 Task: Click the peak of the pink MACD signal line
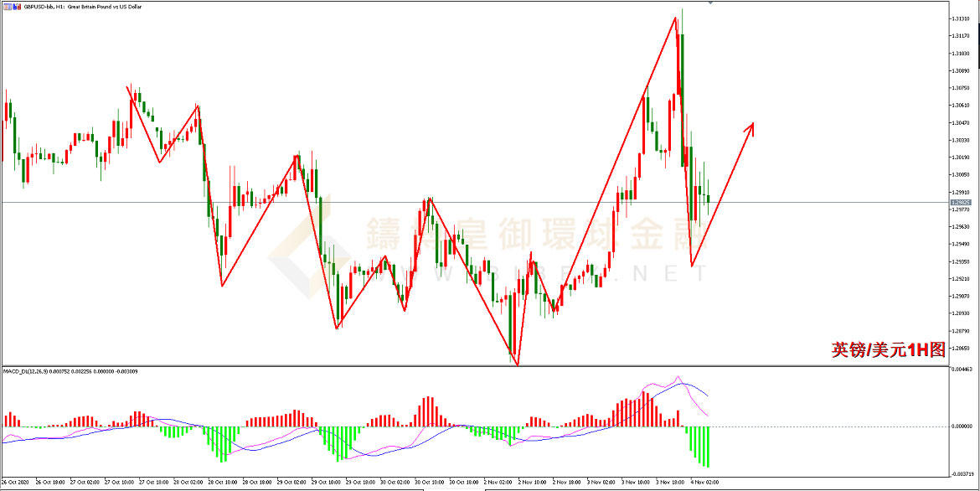point(678,377)
